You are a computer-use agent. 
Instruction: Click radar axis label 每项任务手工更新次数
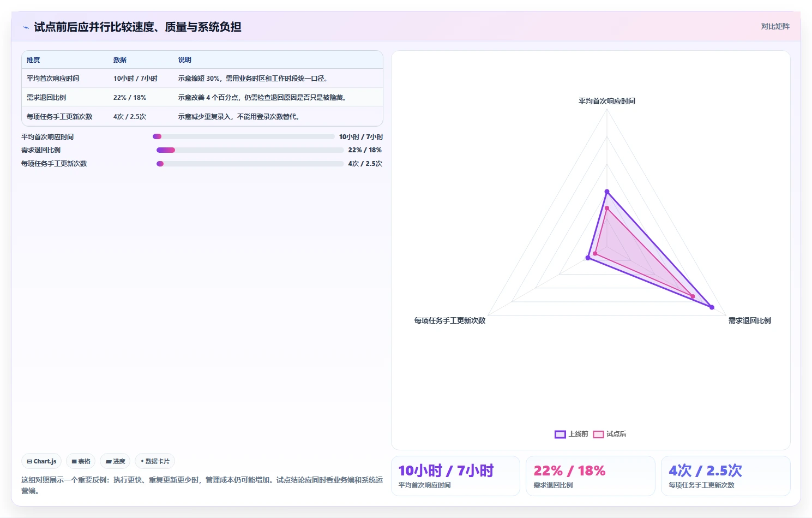(x=450, y=320)
